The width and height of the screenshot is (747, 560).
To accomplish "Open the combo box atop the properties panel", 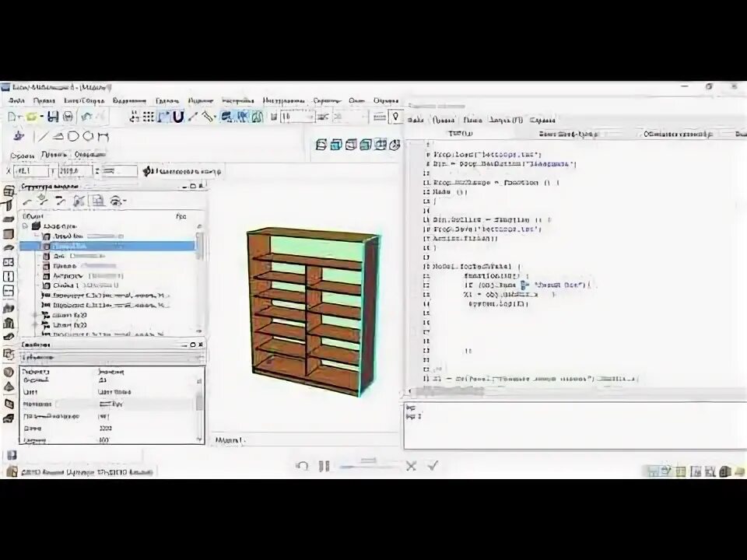I will click(x=112, y=357).
